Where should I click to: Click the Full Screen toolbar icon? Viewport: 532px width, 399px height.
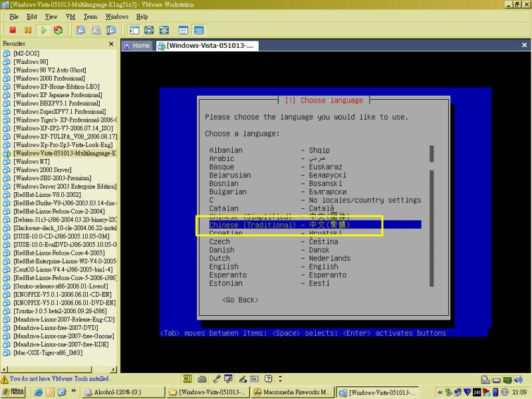click(149, 30)
